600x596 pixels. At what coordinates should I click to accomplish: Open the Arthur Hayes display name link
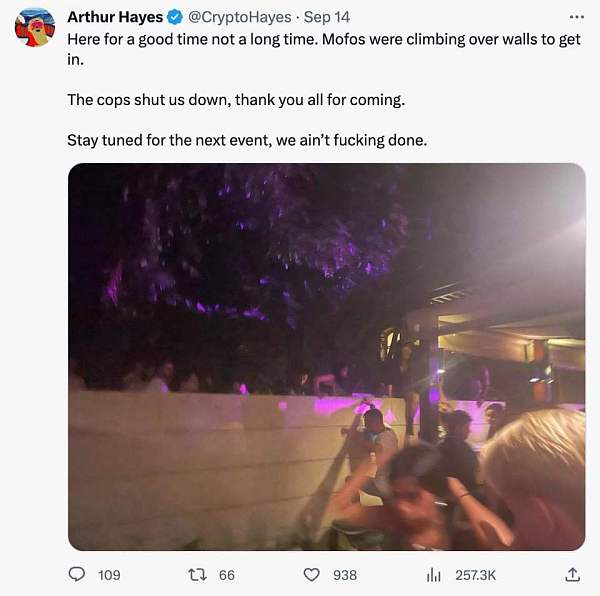[x=114, y=17]
